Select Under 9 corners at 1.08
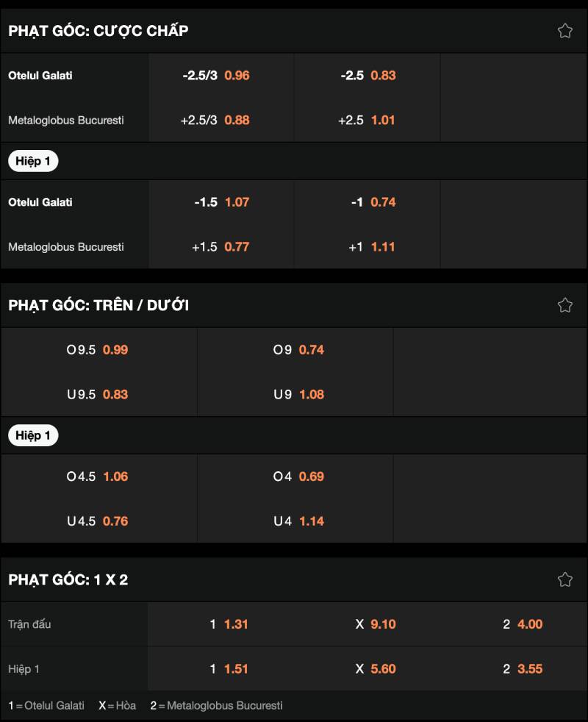Viewport: 588px width, 722px height. (x=295, y=395)
